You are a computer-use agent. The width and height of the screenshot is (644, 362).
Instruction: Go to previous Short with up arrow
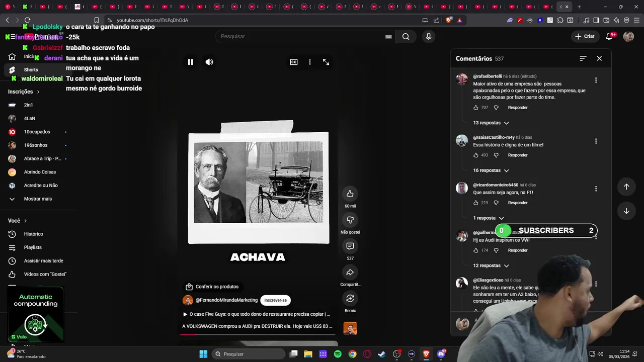click(626, 187)
